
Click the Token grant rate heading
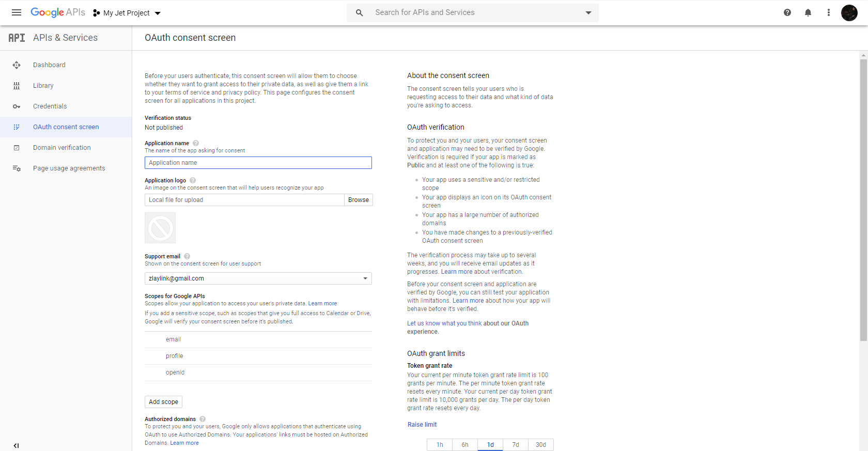click(x=429, y=366)
